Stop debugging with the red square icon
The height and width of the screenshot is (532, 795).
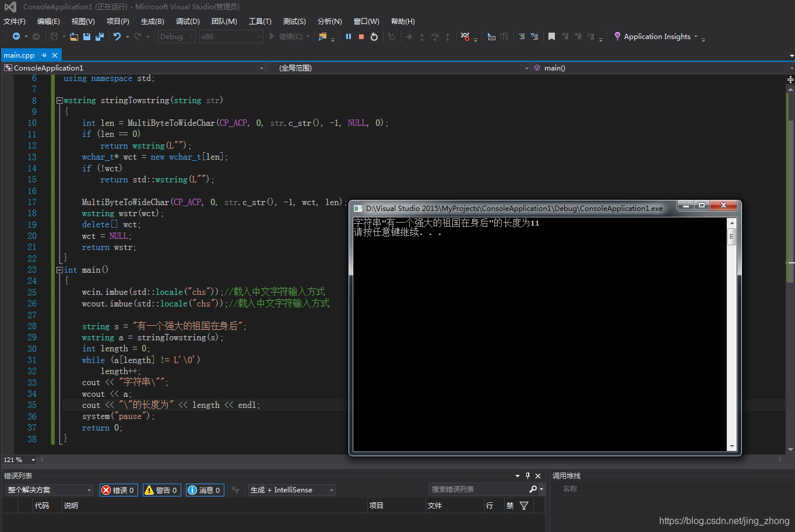(360, 36)
